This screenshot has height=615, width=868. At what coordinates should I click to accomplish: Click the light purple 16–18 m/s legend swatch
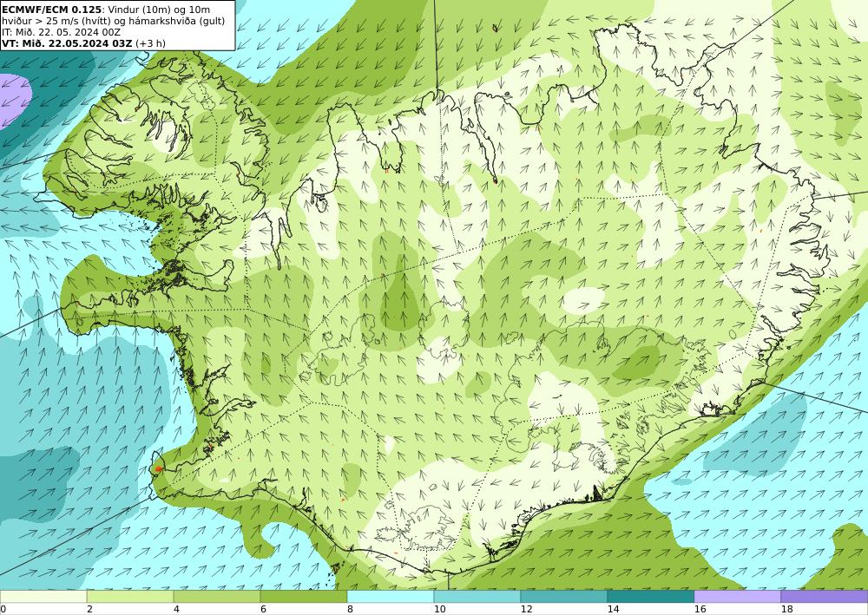(x=737, y=596)
